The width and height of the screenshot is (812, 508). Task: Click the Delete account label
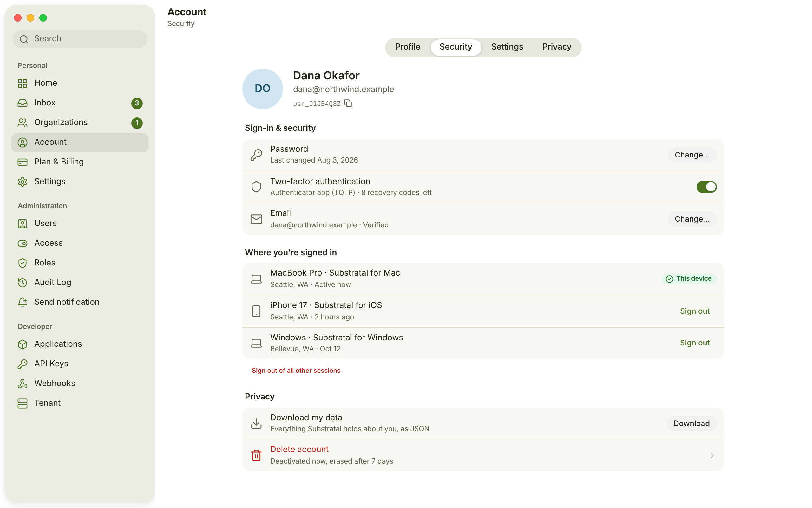pyautogui.click(x=299, y=450)
